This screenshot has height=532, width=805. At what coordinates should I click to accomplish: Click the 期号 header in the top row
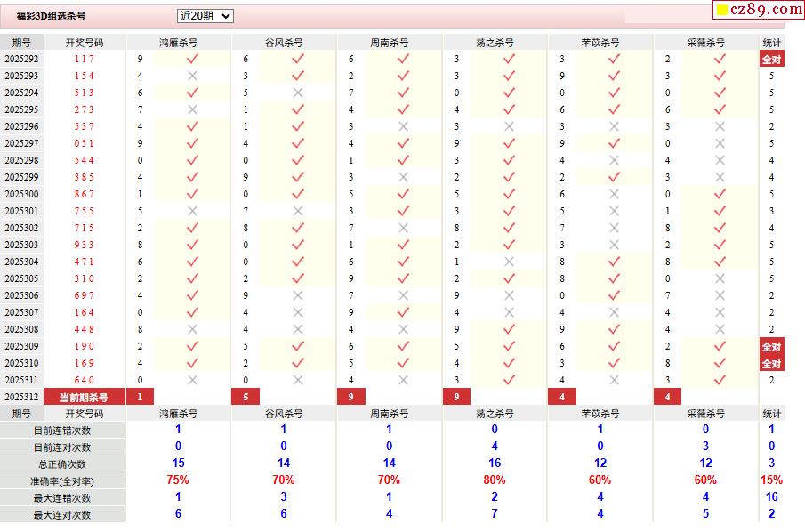(x=21, y=42)
